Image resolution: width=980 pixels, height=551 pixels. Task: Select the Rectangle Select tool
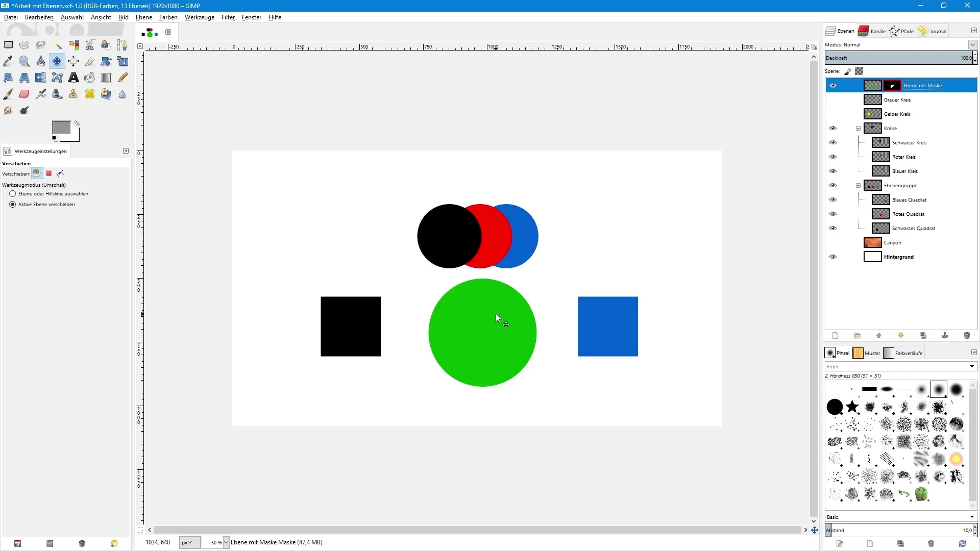tap(8, 45)
